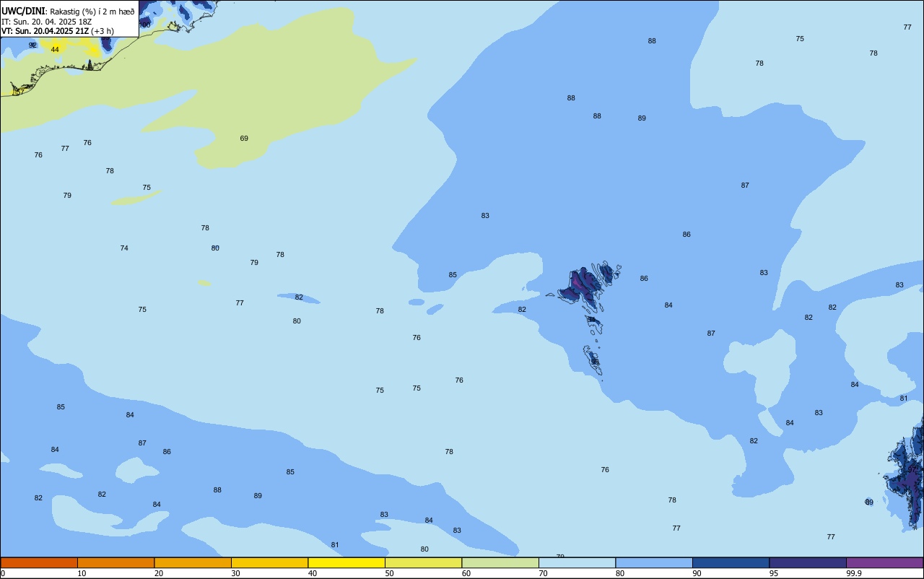Click the 30–40% gold legend swatch
The height and width of the screenshot is (579, 924).
[x=269, y=562]
